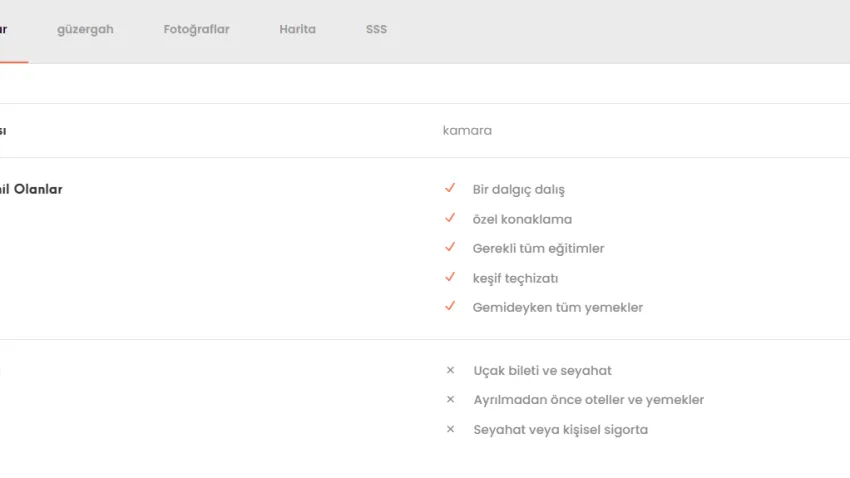Screen dimensions: 850x478
Task: Click the checkmark next to 'keşif teçhizatı'
Action: [x=450, y=277]
